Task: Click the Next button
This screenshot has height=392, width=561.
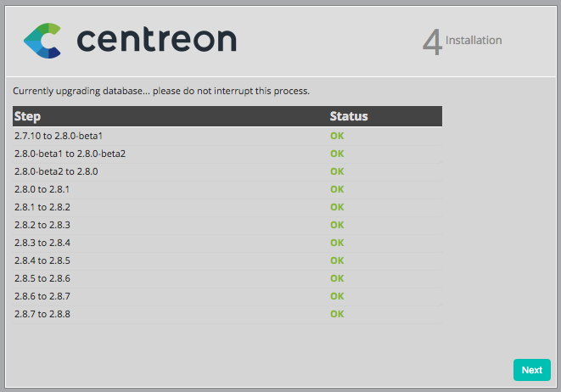Action: [531, 370]
